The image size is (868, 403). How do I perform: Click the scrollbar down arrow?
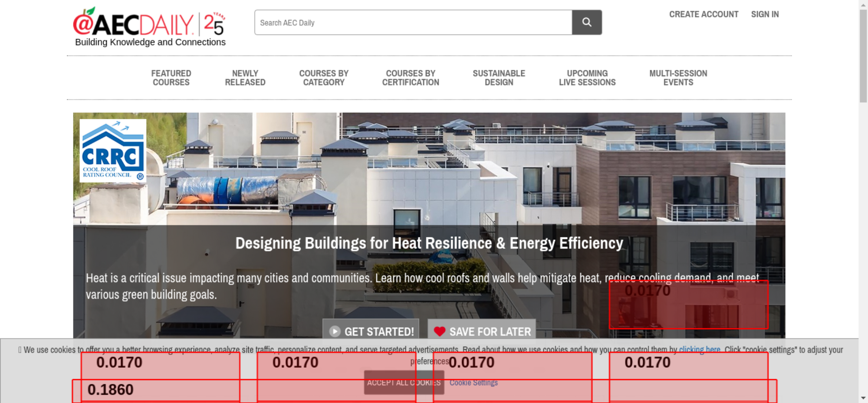(x=863, y=398)
